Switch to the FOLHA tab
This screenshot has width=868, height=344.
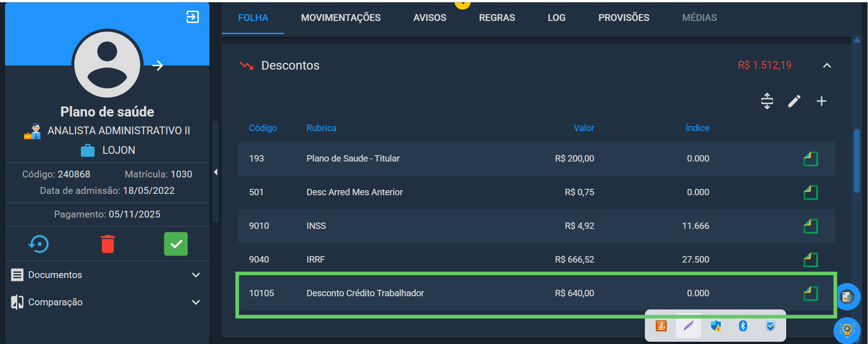[253, 18]
